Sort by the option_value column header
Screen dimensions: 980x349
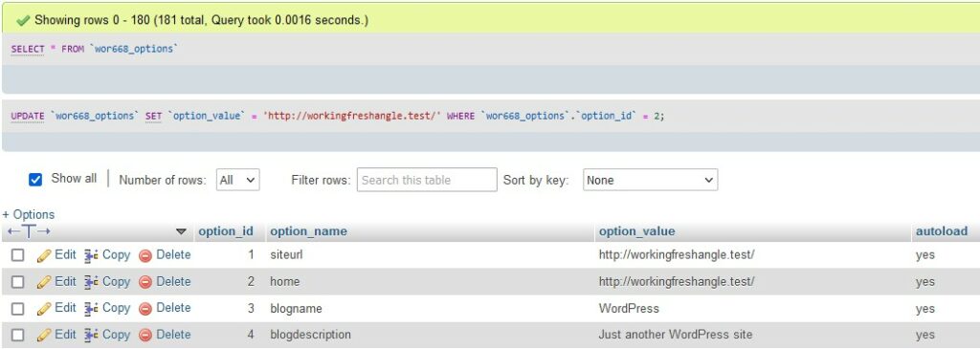click(636, 231)
